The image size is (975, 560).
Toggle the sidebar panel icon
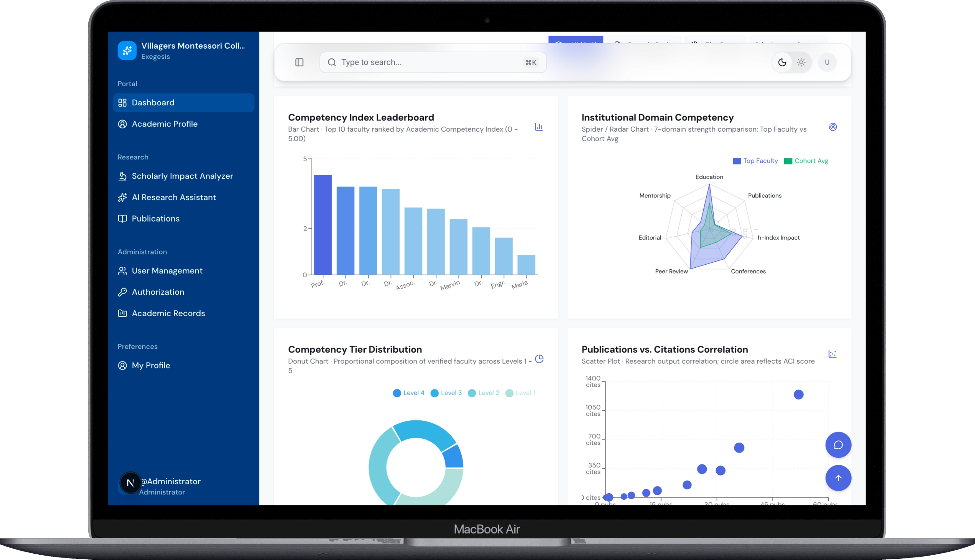pyautogui.click(x=299, y=62)
